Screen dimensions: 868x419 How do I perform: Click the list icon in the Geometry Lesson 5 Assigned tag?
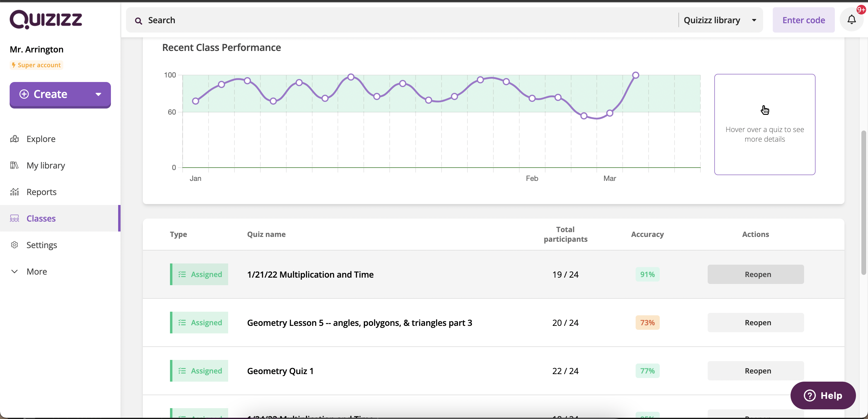182,323
